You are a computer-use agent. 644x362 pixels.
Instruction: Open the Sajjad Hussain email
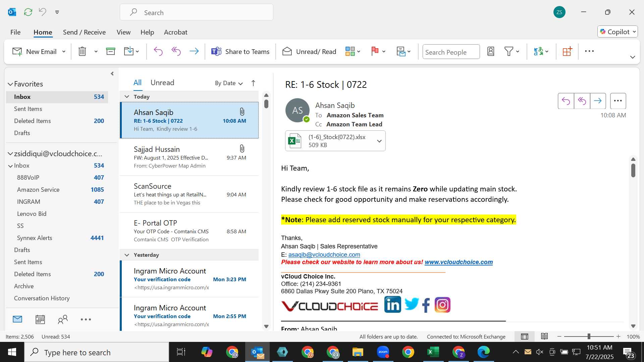[x=190, y=157]
